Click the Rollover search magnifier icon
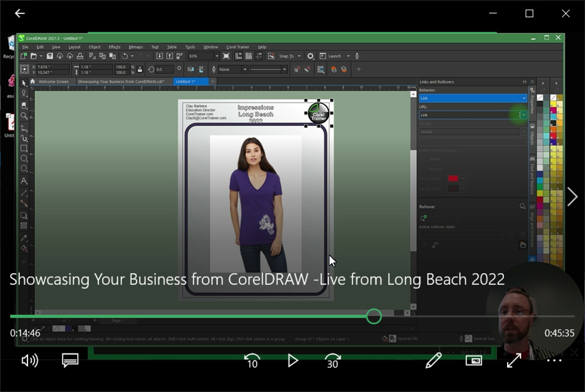 pos(522,206)
